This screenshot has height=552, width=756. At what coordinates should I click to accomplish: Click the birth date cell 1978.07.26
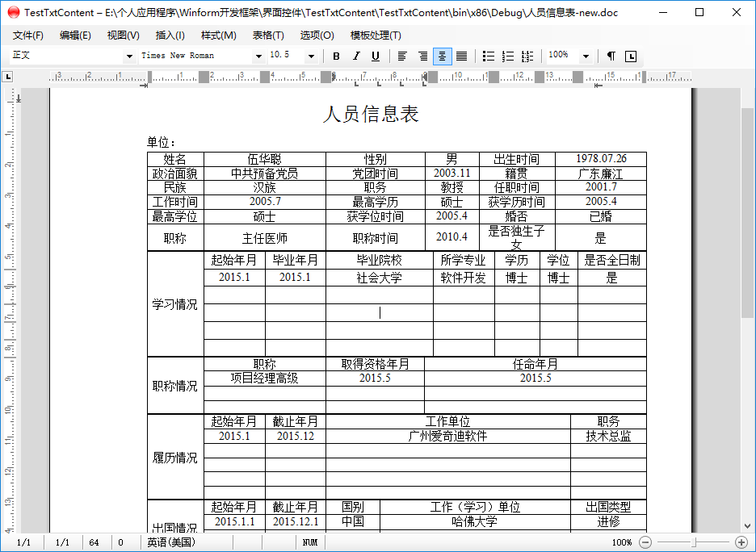point(601,158)
